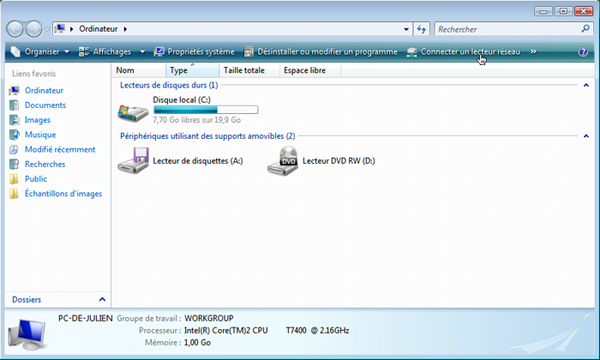This screenshot has height=360, width=600.
Task: Click the 1,00 Go memory value
Action: [197, 342]
